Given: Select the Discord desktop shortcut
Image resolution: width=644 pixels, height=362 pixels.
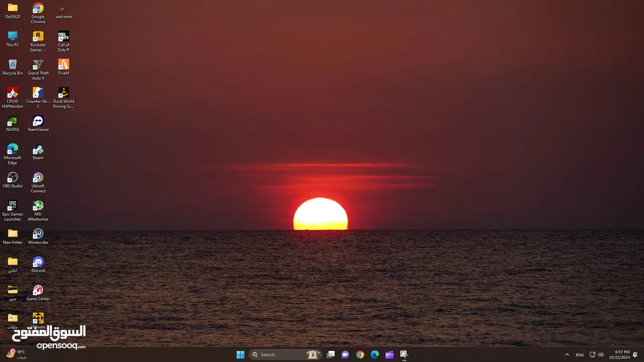Looking at the screenshot, I should coord(38,264).
